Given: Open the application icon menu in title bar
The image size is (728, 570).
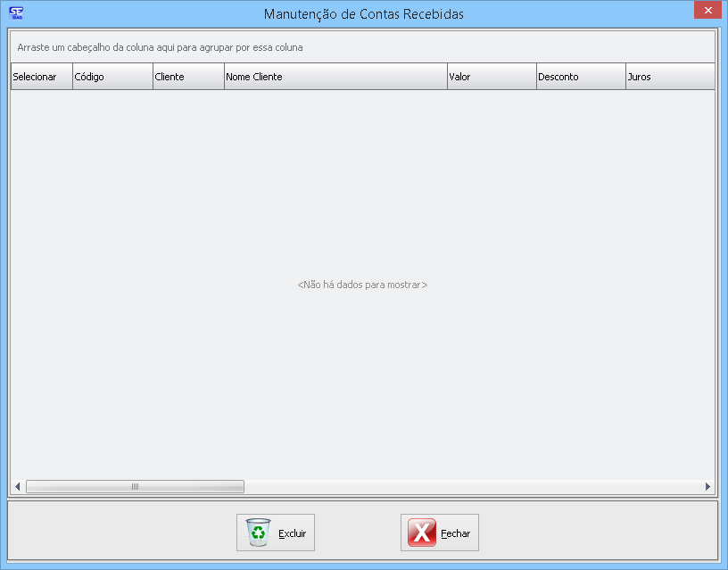Looking at the screenshot, I should [15, 12].
